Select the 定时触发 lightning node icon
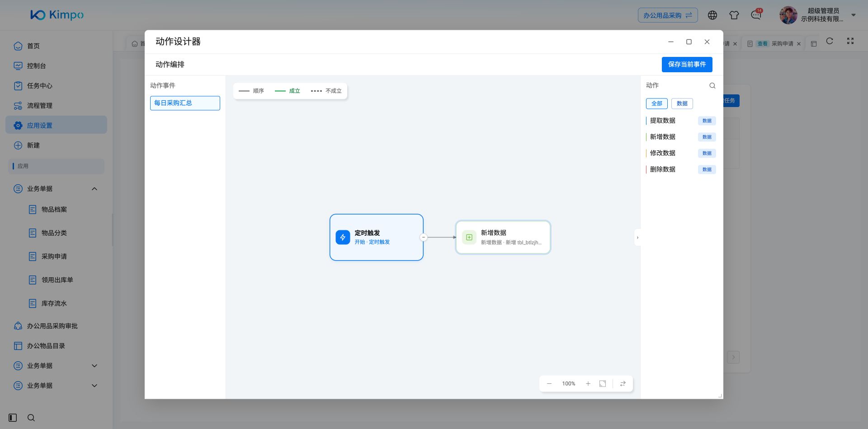The width and height of the screenshot is (868, 429). (x=343, y=238)
